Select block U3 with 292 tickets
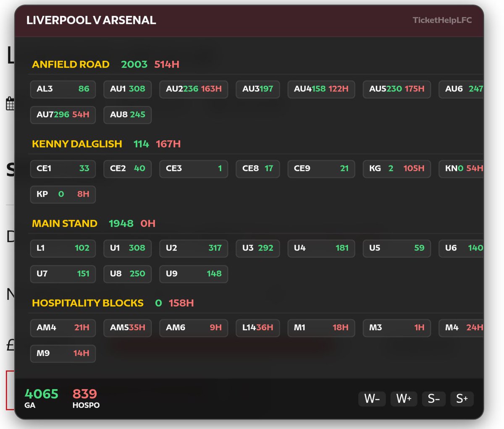504x429 pixels. point(257,248)
